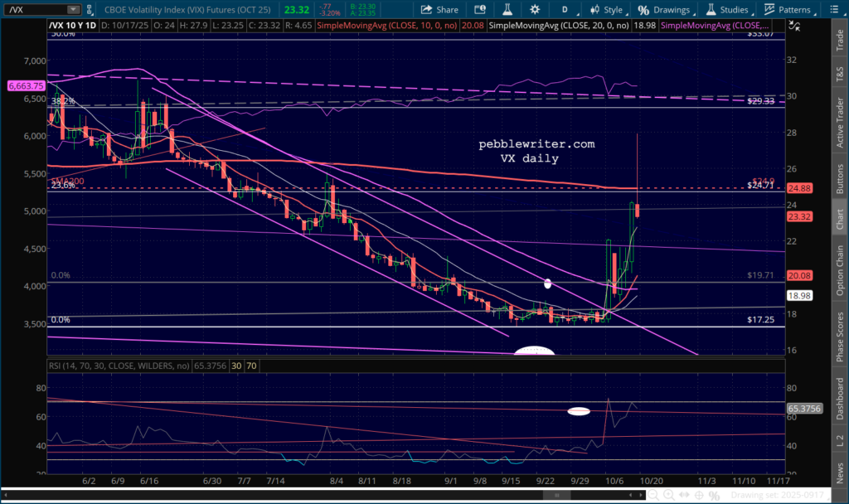Click the Share chart button
This screenshot has width=849, height=504.
(439, 10)
